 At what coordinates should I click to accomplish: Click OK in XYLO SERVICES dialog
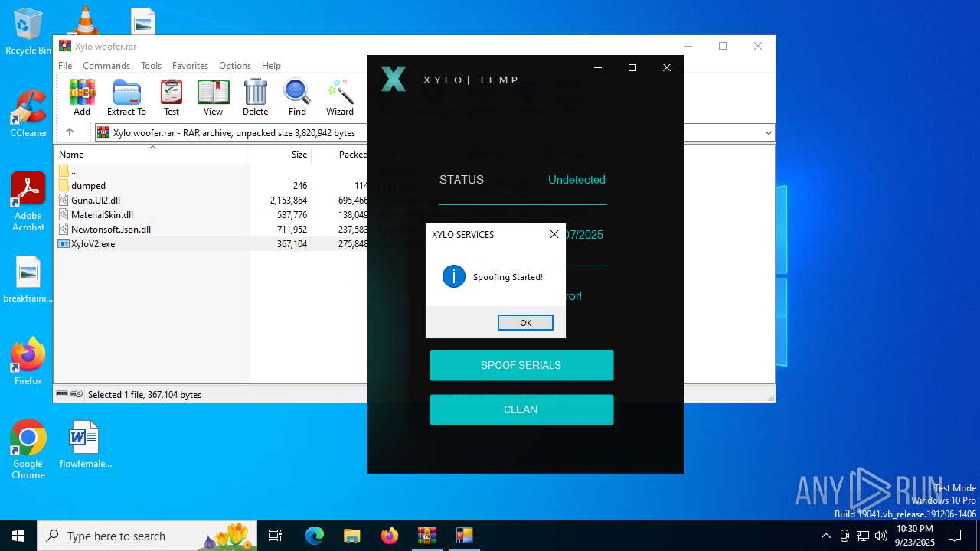tap(525, 323)
